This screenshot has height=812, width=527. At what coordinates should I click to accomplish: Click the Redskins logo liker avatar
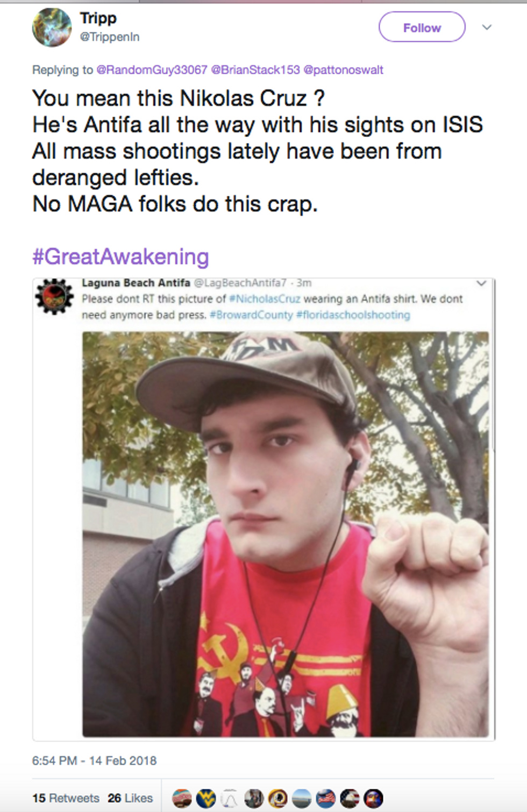[x=278, y=799]
